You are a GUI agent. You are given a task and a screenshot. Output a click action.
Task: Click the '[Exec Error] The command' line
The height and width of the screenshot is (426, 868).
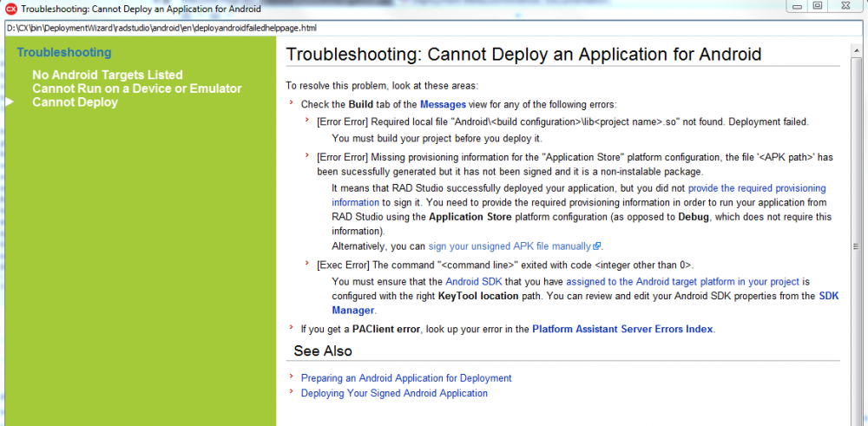click(x=505, y=264)
